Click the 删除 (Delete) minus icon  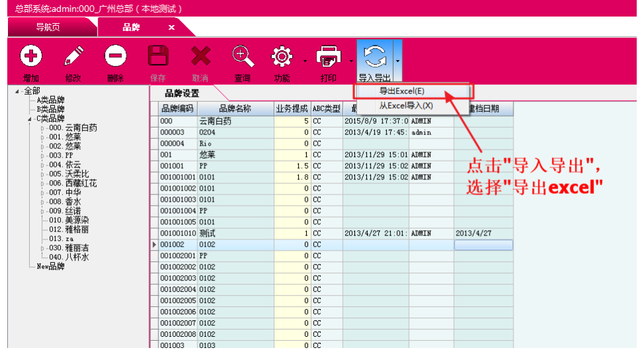click(x=115, y=56)
